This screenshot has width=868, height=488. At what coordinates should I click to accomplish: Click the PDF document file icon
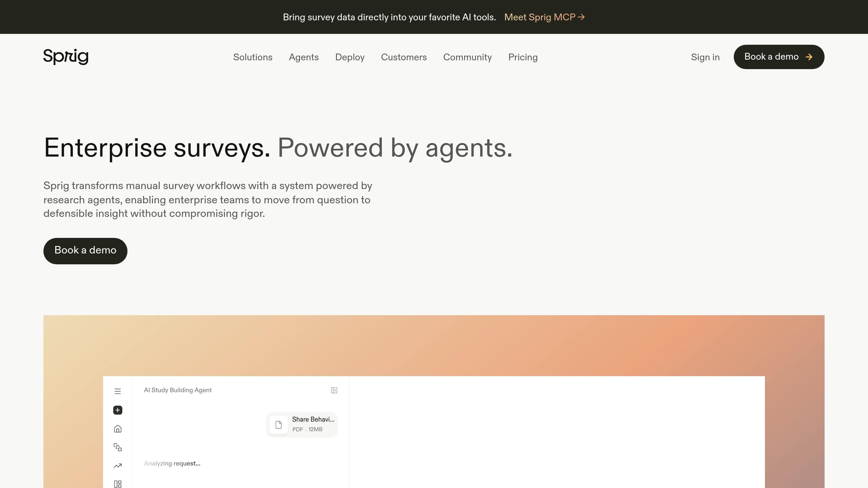coord(278,425)
